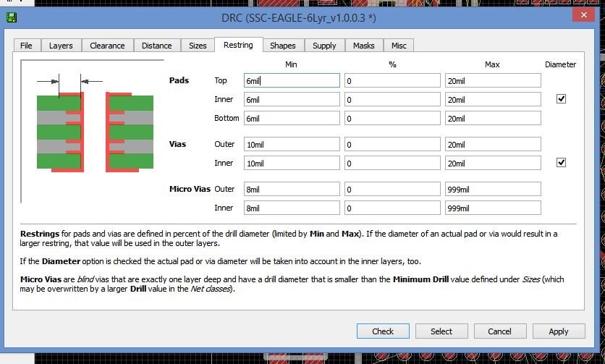The width and height of the screenshot is (605, 364).
Task: Click the Select button
Action: 441,331
